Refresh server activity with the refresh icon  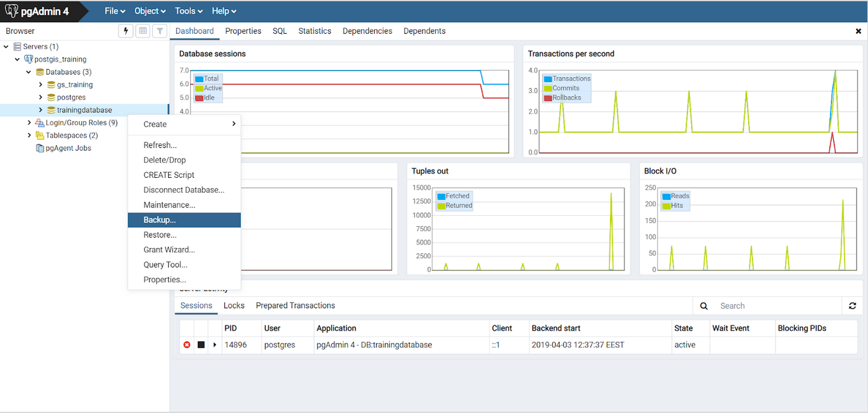click(852, 306)
